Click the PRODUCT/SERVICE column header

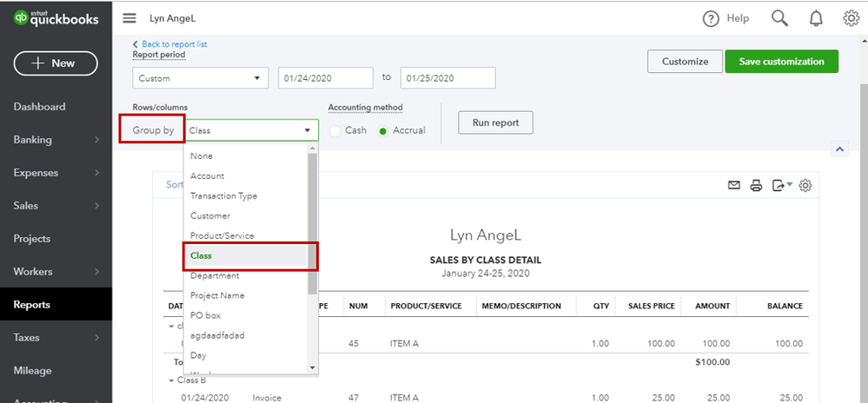[427, 306]
